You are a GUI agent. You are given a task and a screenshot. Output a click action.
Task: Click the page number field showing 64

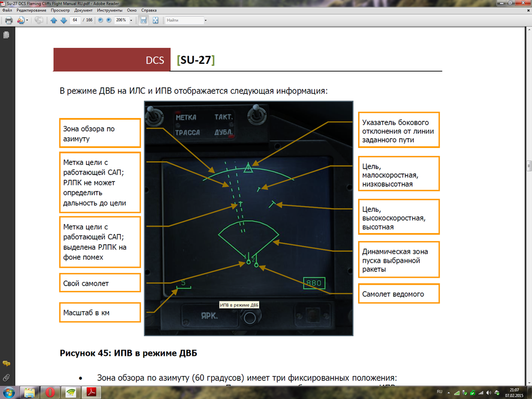click(x=75, y=20)
